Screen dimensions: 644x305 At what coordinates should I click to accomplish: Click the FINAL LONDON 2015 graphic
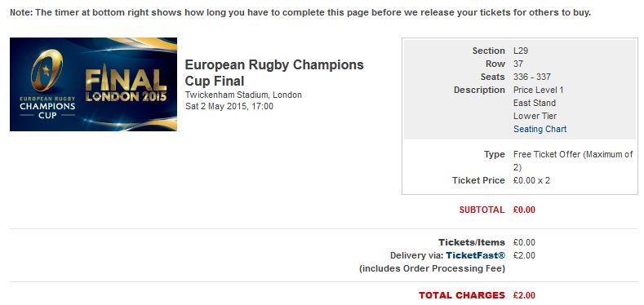tap(126, 85)
